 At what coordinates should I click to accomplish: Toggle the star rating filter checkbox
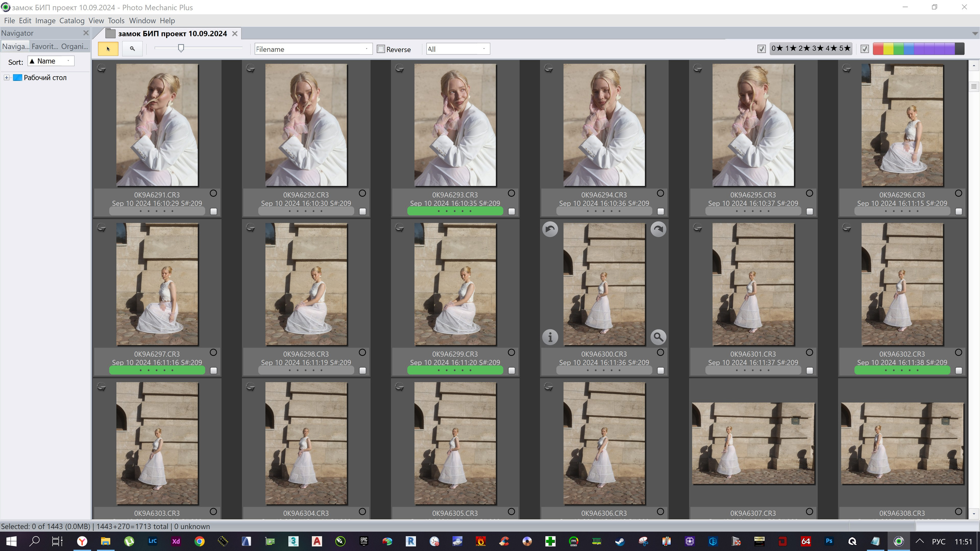click(x=761, y=49)
